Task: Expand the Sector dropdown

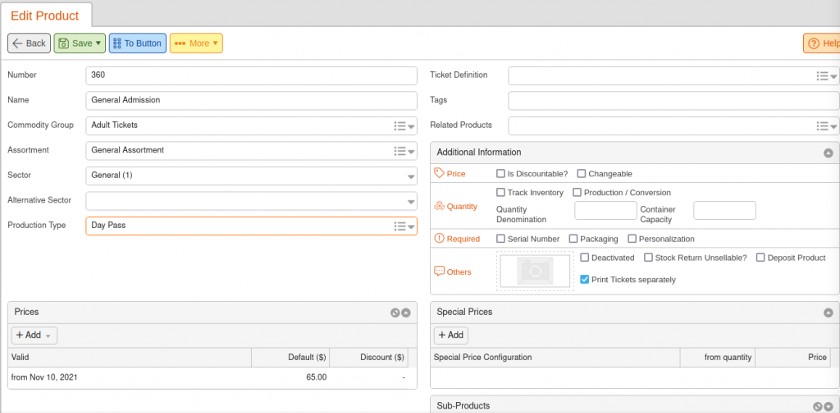Action: tap(411, 176)
